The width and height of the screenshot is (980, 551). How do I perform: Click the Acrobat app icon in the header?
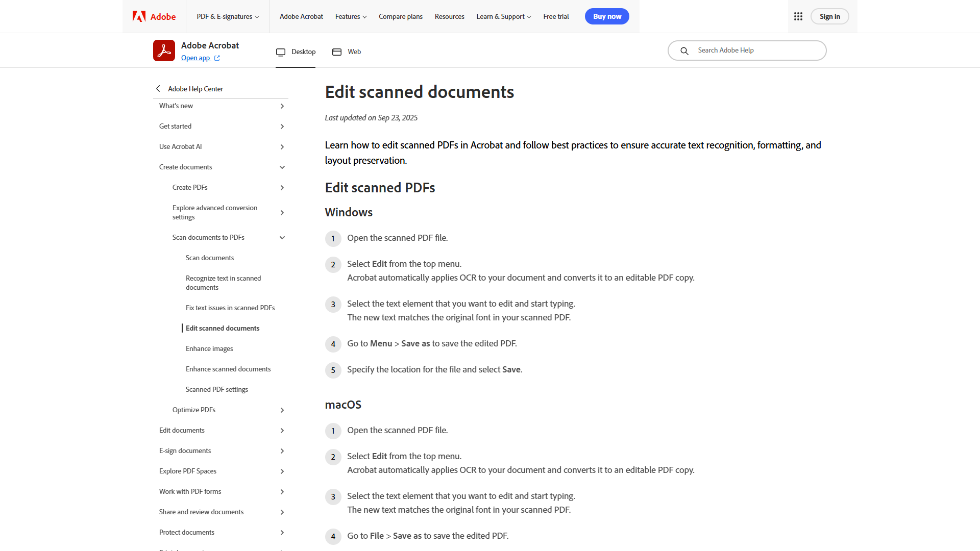pyautogui.click(x=164, y=50)
